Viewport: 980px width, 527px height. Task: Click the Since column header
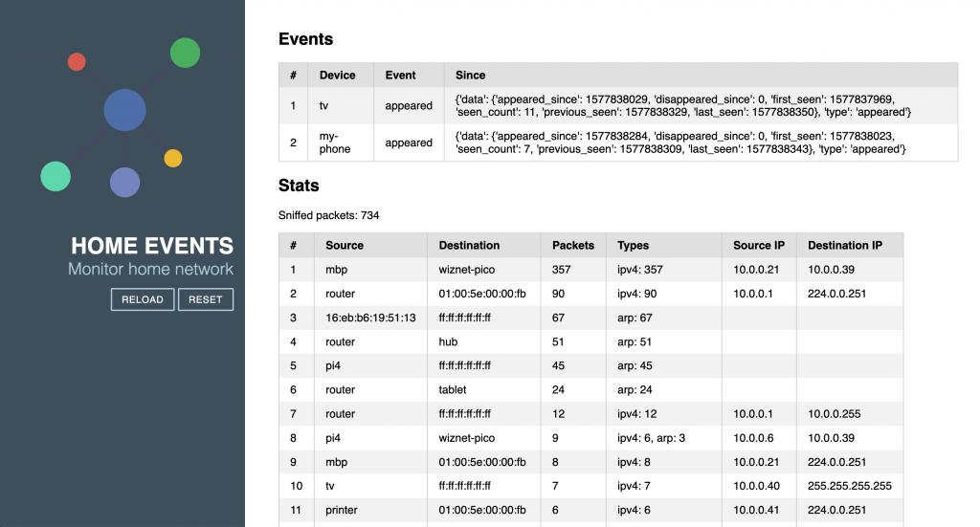[470, 75]
